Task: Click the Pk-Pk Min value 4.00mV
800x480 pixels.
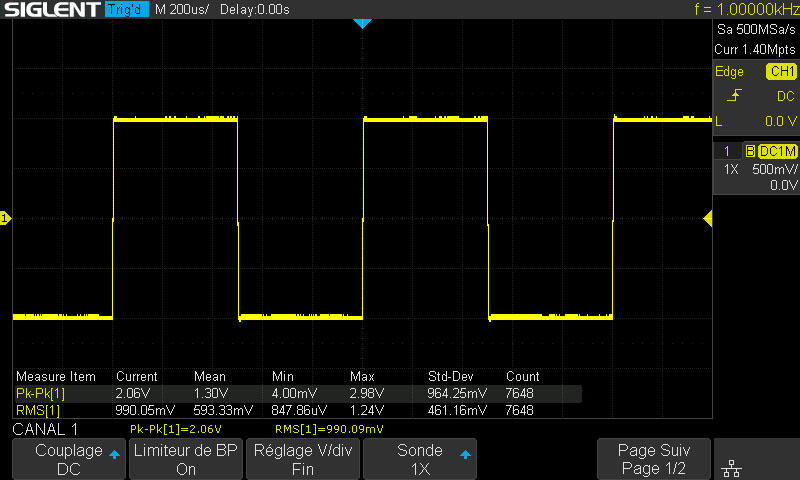Action: (294, 393)
